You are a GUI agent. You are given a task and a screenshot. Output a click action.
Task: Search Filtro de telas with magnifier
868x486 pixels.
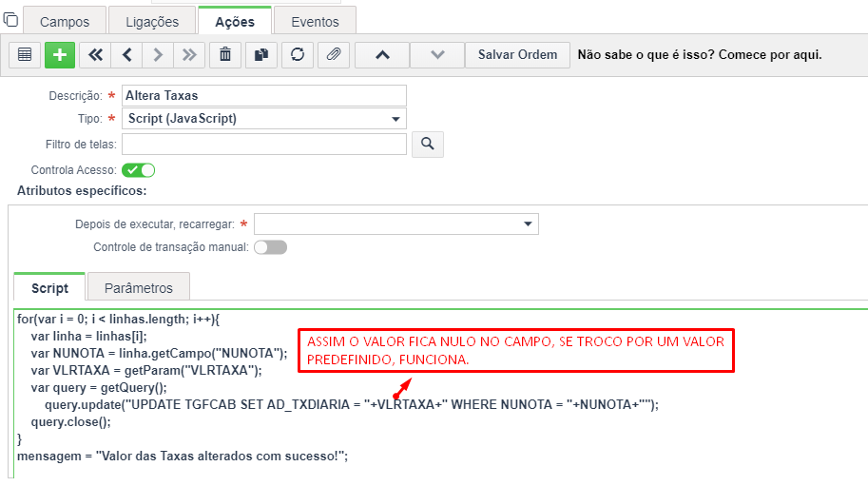[428, 144]
